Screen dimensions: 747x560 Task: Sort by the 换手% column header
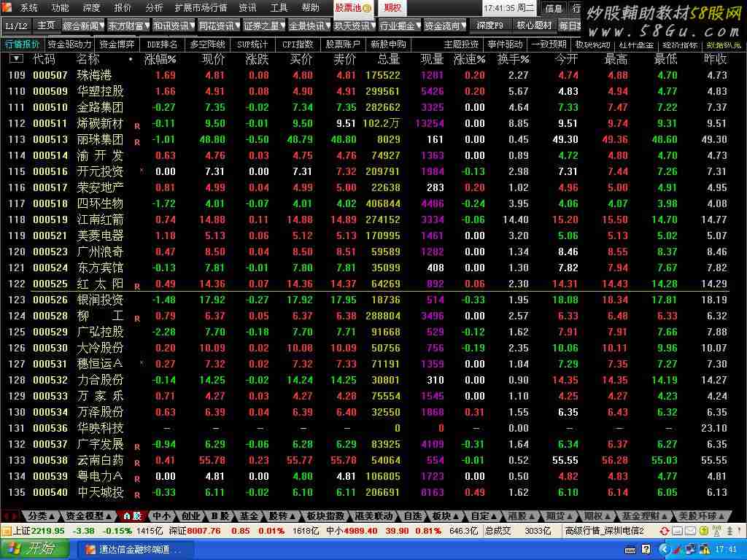click(513, 59)
